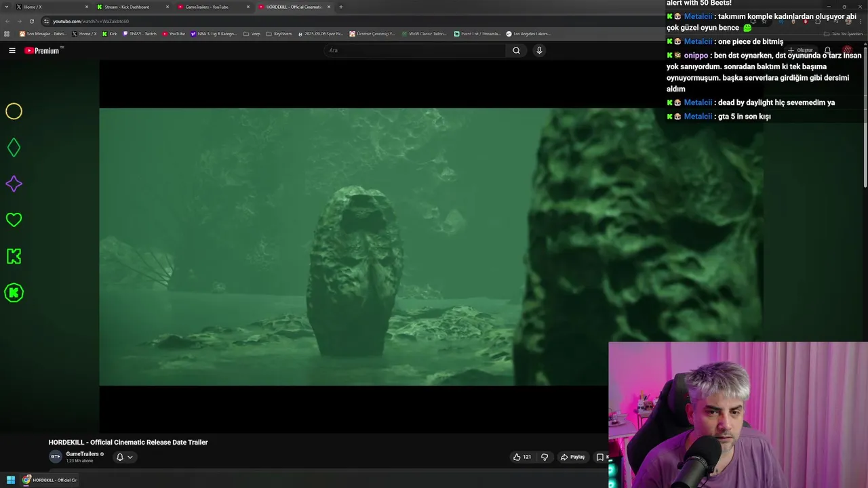Go back in browser history
This screenshot has height=488, width=868.
[7, 21]
